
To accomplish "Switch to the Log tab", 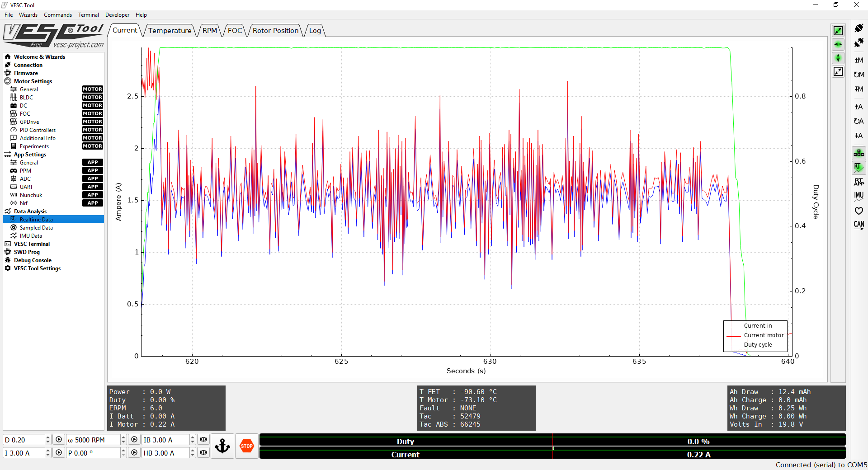I will click(x=315, y=30).
